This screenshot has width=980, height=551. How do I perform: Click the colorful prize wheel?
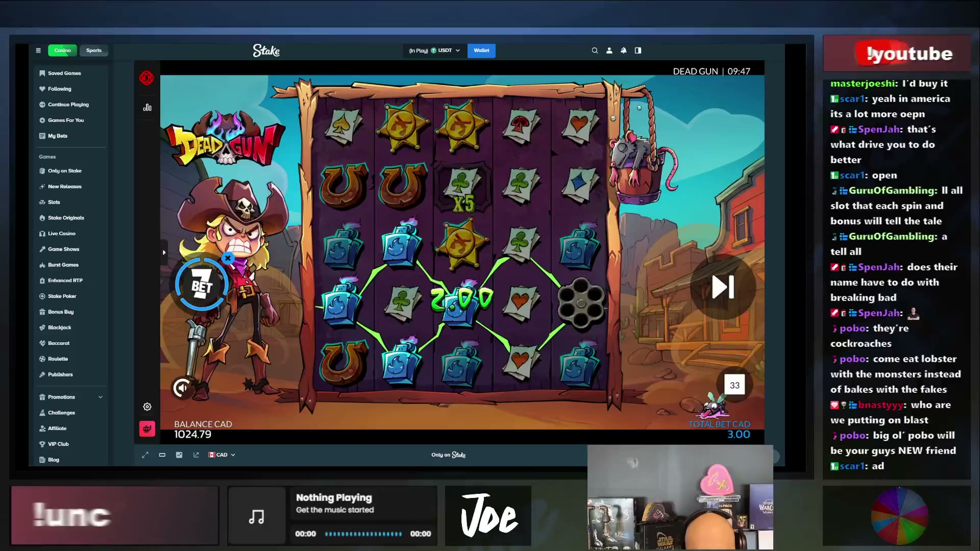point(899,516)
